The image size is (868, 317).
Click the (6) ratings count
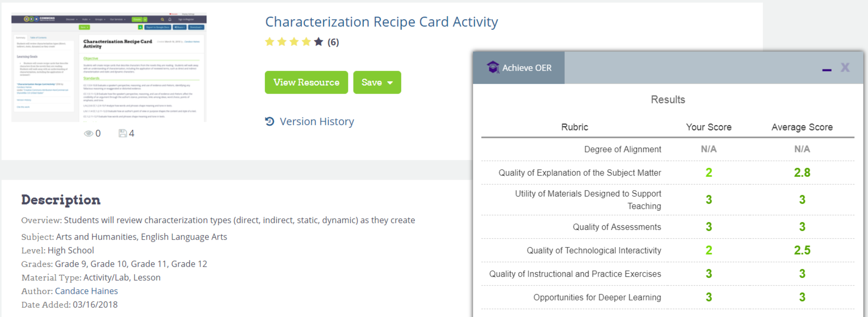333,42
